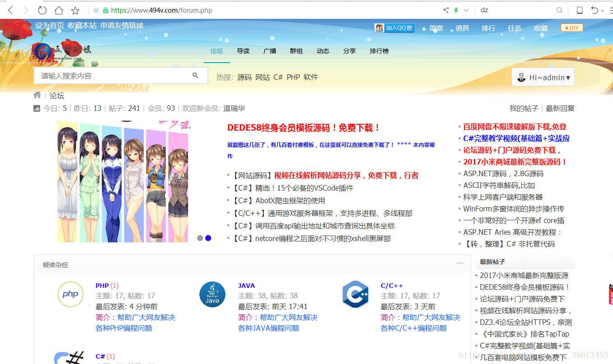Open the 我的帖子 link
The image size is (613, 364).
[x=524, y=108]
